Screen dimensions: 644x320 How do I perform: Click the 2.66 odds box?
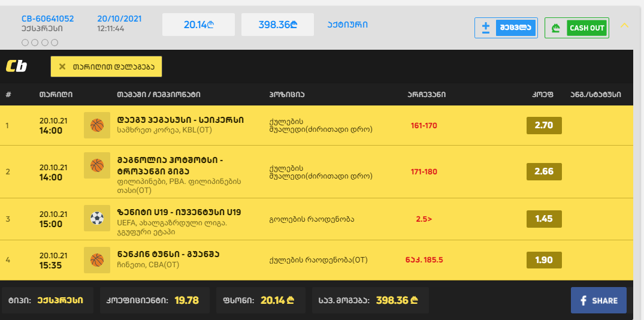[544, 171]
